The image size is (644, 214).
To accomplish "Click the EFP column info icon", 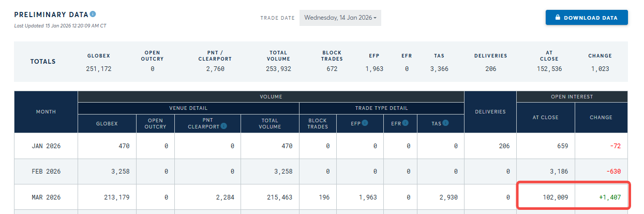I will 365,123.
